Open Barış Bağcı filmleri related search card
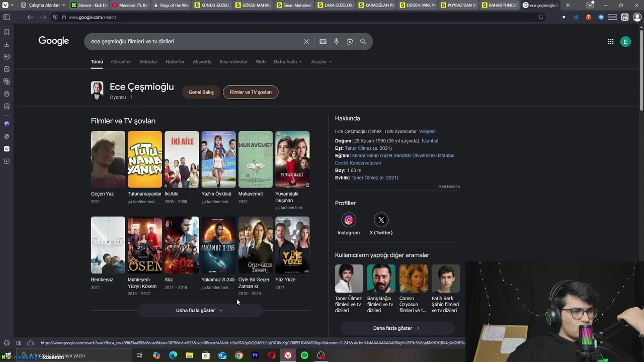The image size is (644, 362). pos(381,289)
